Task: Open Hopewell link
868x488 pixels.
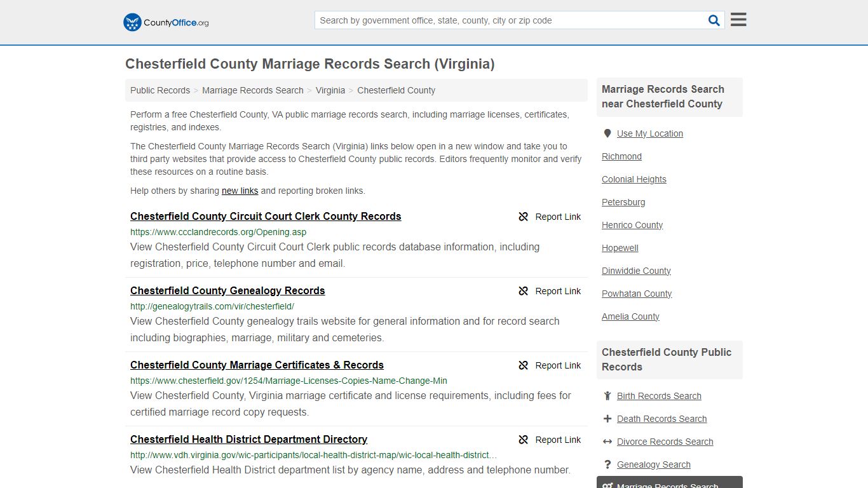Action: [x=620, y=248]
